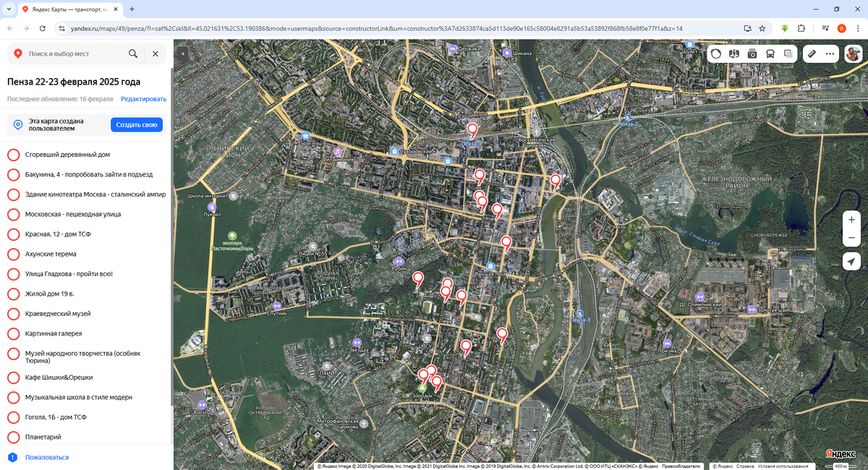
Task: Click the Создать свою button
Action: [x=137, y=125]
